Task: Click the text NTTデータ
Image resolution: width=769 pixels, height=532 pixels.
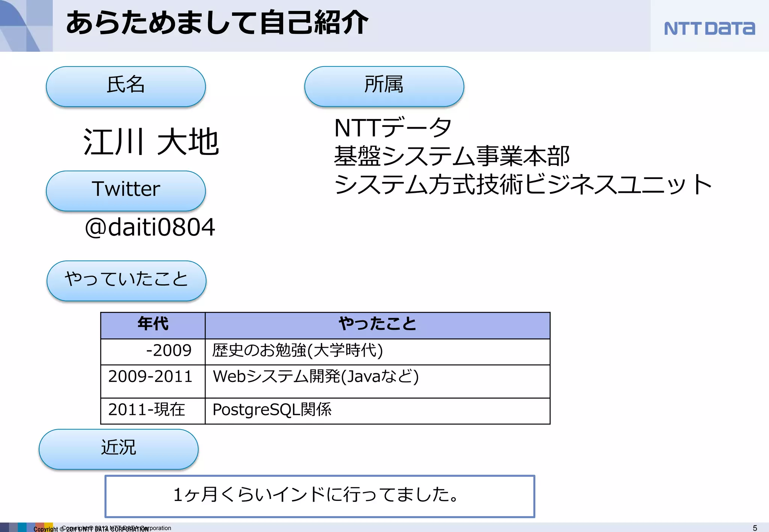Action: (x=392, y=128)
